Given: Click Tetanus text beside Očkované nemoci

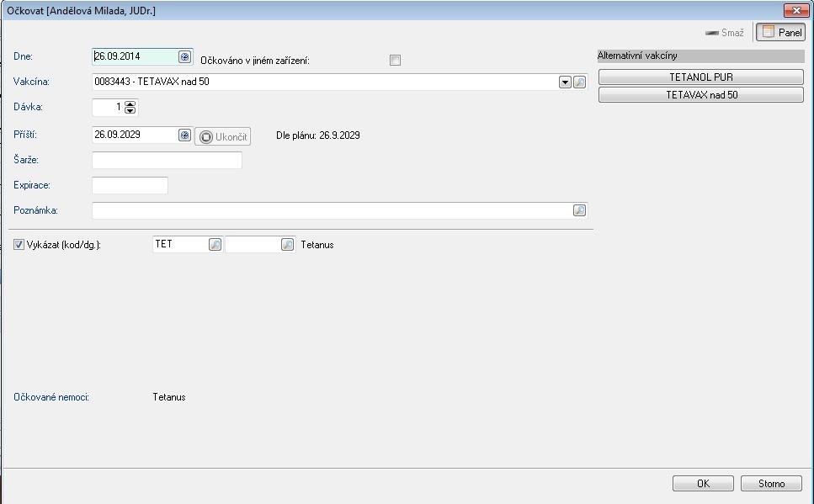Looking at the screenshot, I should coord(169,397).
